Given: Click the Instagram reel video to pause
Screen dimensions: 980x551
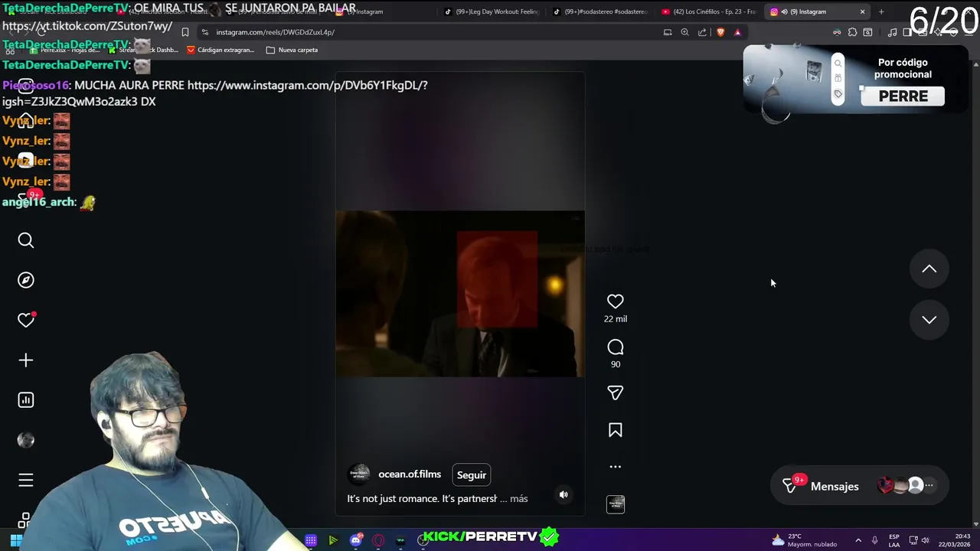Looking at the screenshot, I should coord(459,294).
